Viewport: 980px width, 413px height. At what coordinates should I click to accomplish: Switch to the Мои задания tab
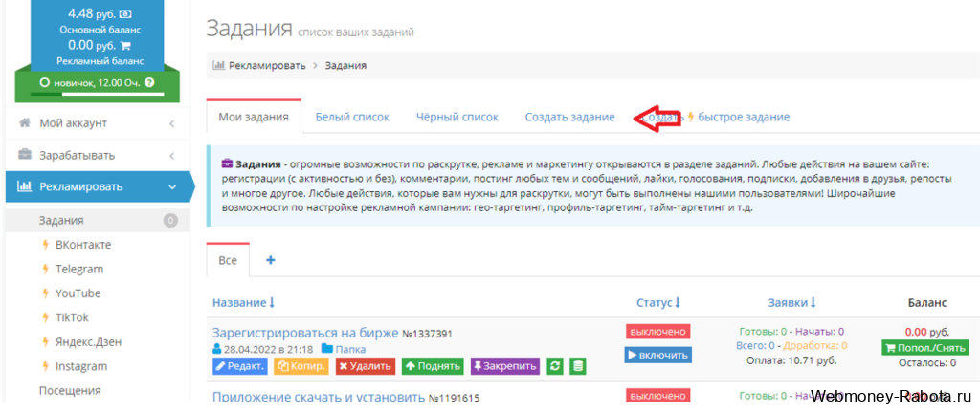(254, 117)
